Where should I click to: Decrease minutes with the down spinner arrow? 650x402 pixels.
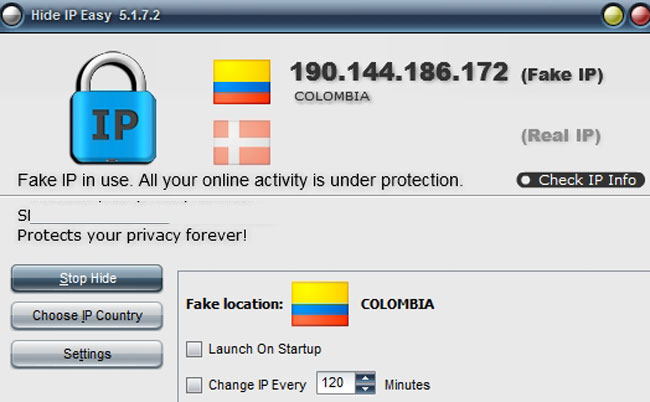(x=365, y=389)
